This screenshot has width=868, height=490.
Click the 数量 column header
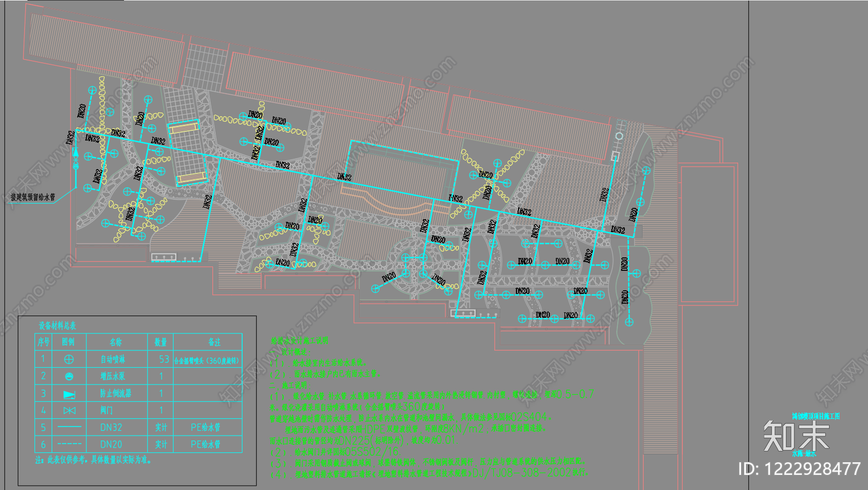point(161,342)
